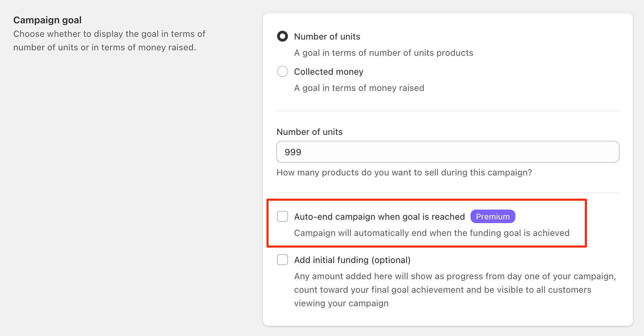
Task: Click the Premium badge
Action: pyautogui.click(x=493, y=216)
